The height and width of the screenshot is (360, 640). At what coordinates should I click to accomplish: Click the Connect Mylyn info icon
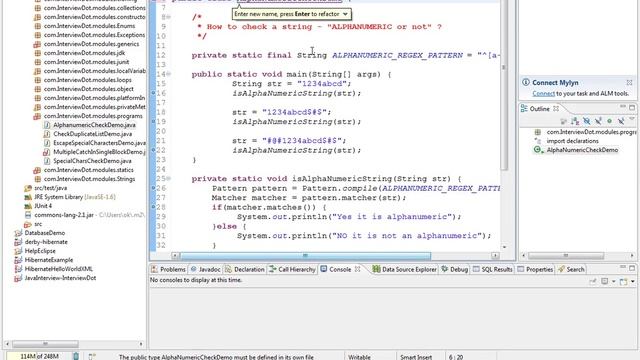526,82
